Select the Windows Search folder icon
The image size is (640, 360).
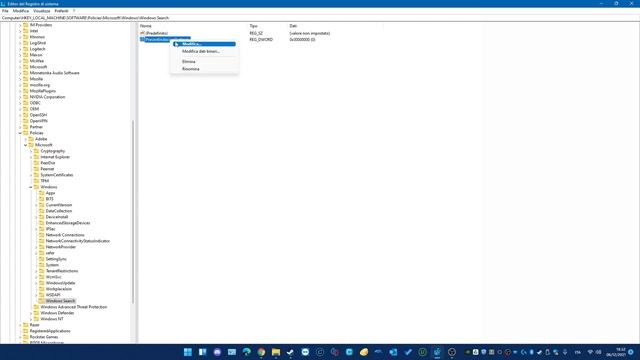pos(41,301)
